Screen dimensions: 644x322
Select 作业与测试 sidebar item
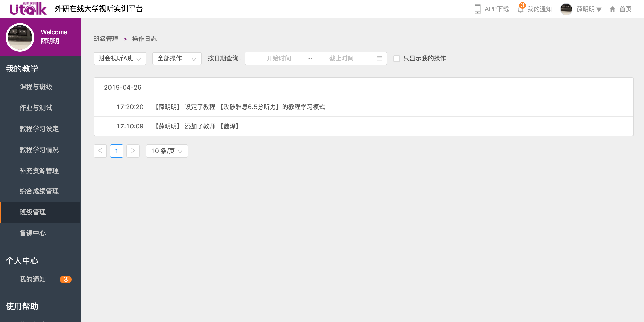36,108
